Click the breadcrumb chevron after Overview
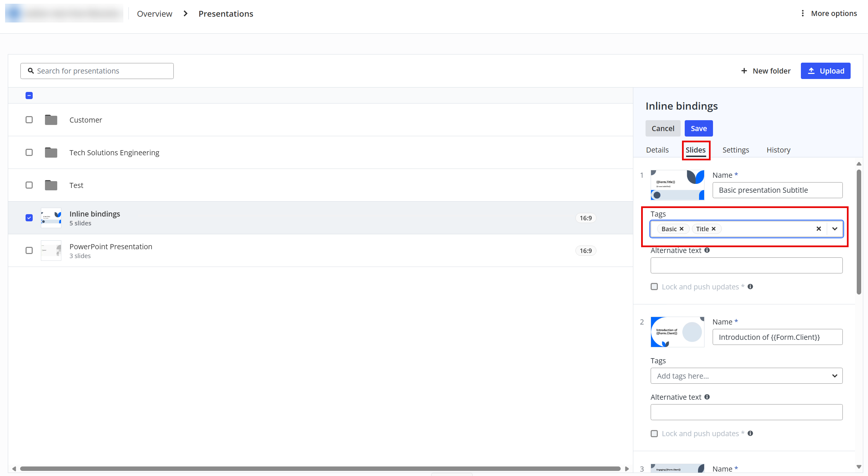 click(186, 14)
